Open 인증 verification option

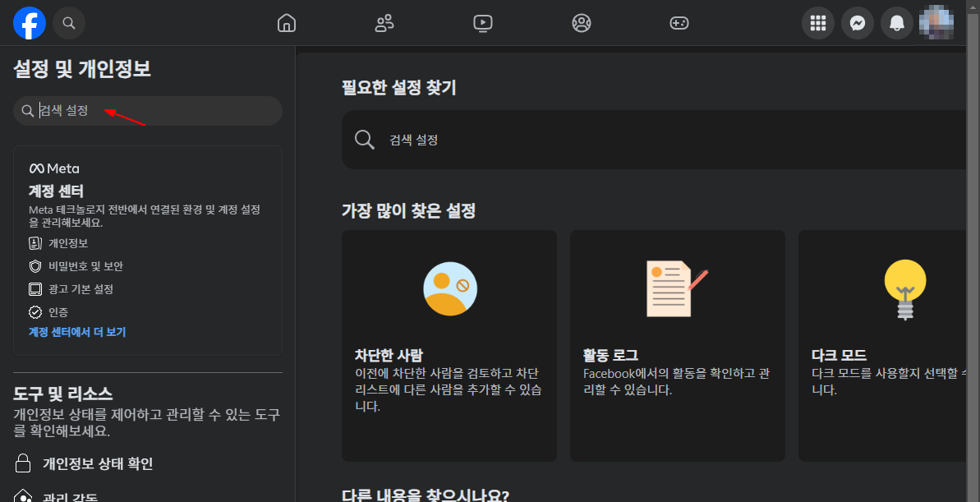pyautogui.click(x=58, y=312)
